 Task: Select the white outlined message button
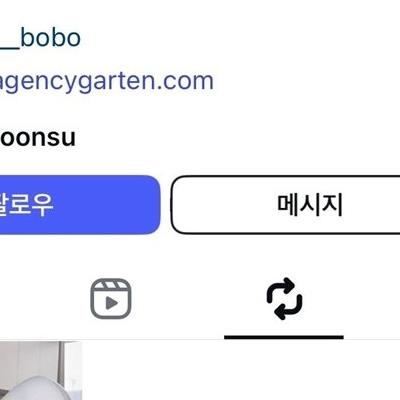click(286, 205)
